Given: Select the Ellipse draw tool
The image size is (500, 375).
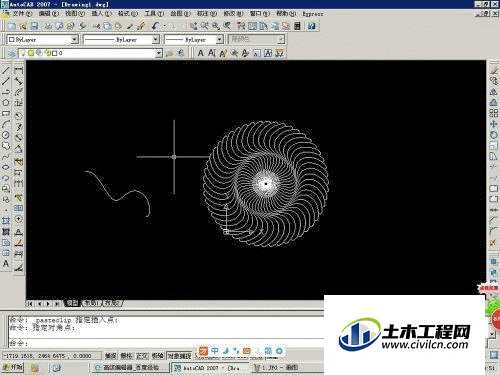Looking at the screenshot, I should 6,167.
